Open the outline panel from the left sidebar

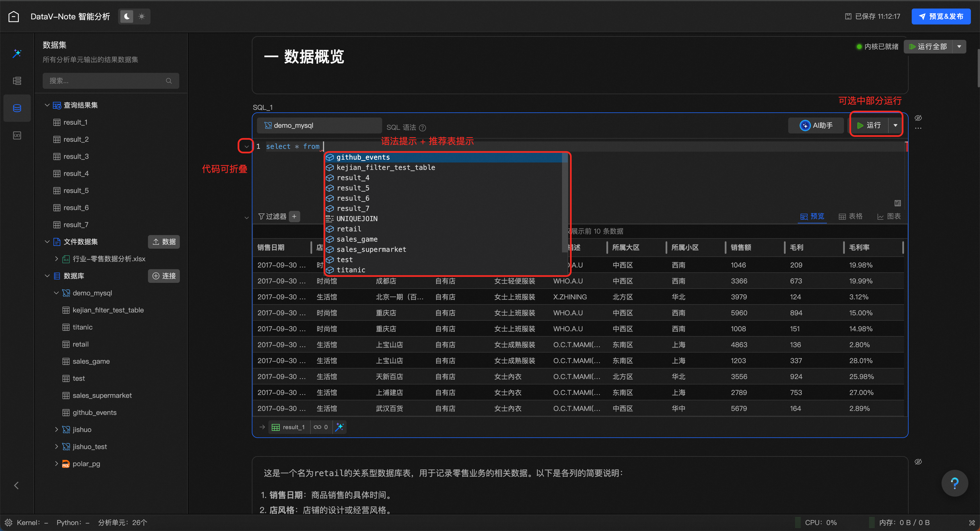[x=17, y=81]
